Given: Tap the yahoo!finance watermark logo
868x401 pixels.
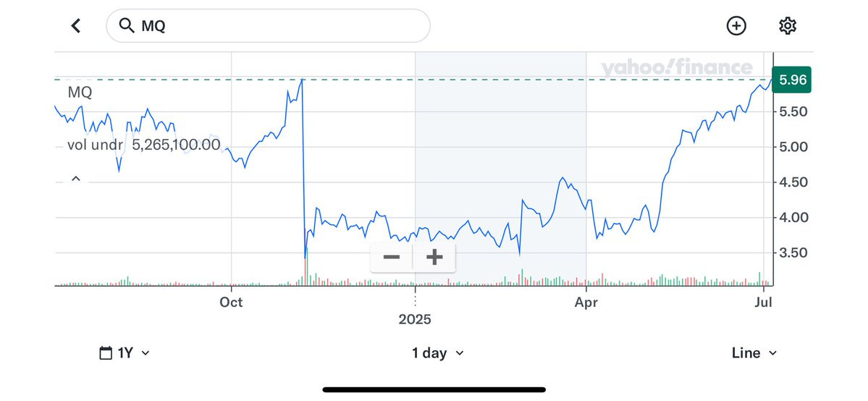Looking at the screenshot, I should 676,68.
